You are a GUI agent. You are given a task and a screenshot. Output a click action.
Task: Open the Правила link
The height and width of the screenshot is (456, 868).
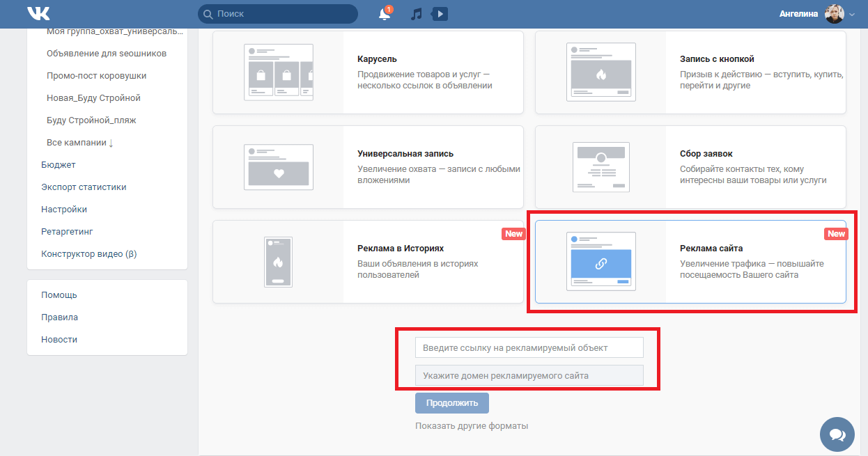pyautogui.click(x=60, y=317)
